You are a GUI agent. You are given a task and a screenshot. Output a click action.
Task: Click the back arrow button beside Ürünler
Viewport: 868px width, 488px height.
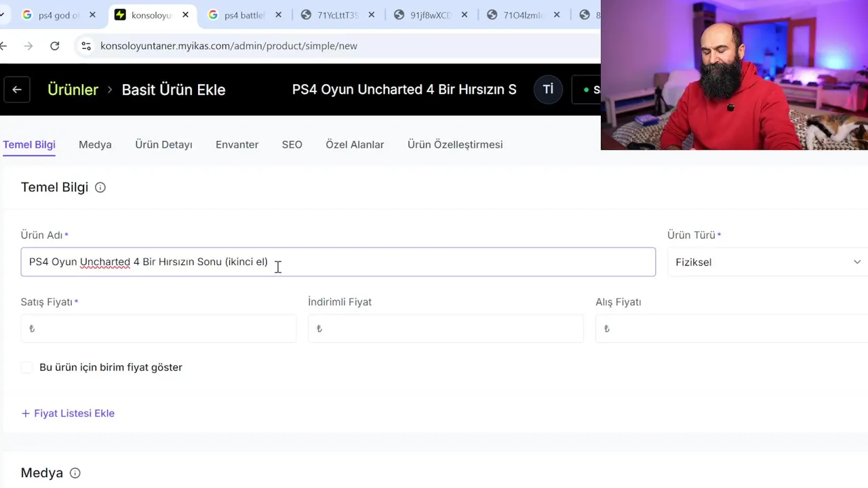click(17, 89)
